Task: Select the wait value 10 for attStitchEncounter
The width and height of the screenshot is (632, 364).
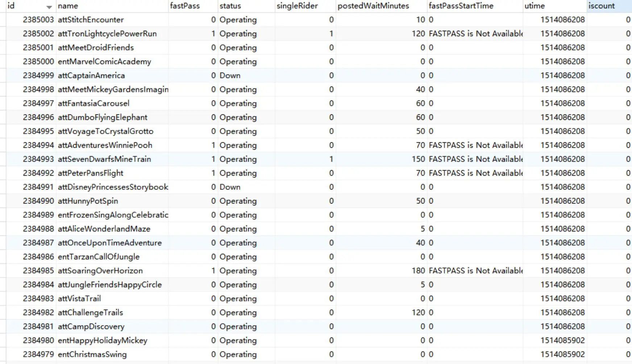Action: coord(381,20)
